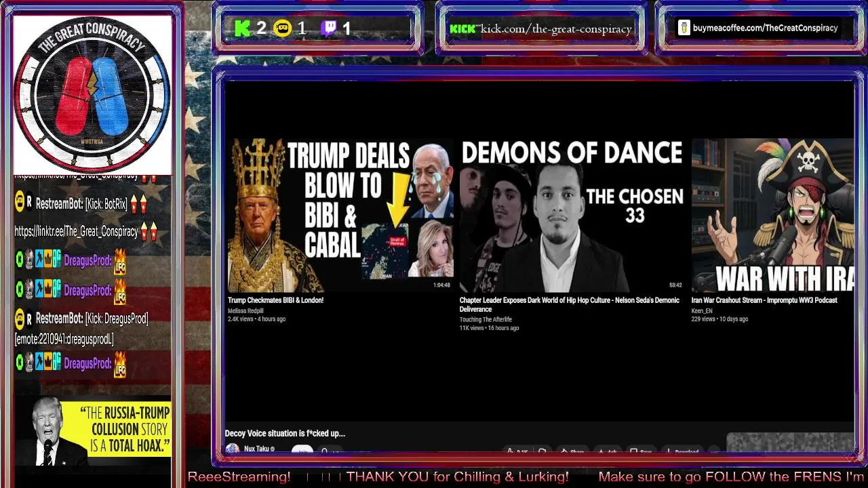The image size is (868, 488).
Task: Click '2.4K views • 4 hours ago' text
Action: (x=256, y=319)
